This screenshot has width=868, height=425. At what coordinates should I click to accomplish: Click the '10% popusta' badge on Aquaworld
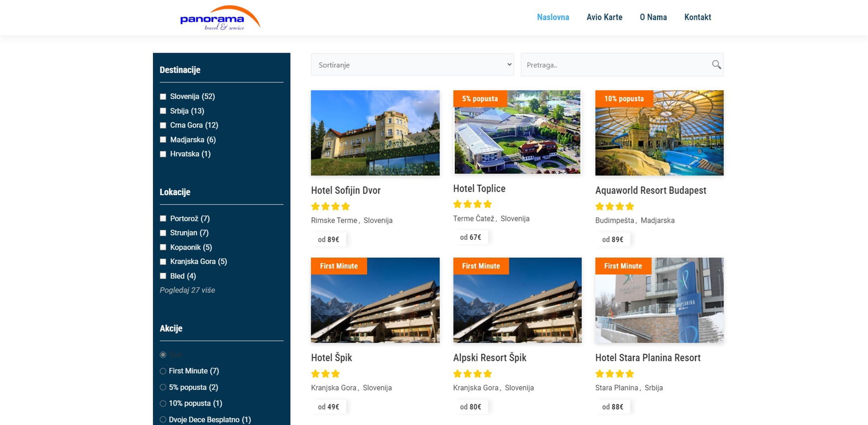[x=623, y=98]
